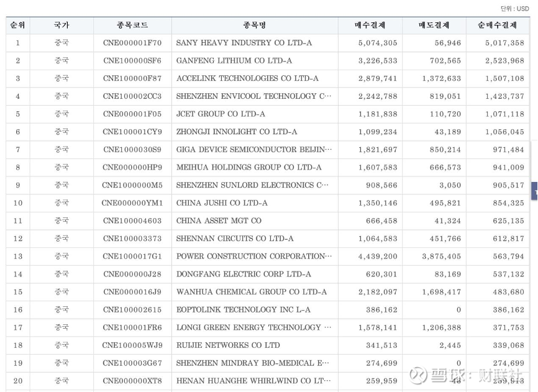Click stock code CNE000000HP9

(132, 167)
